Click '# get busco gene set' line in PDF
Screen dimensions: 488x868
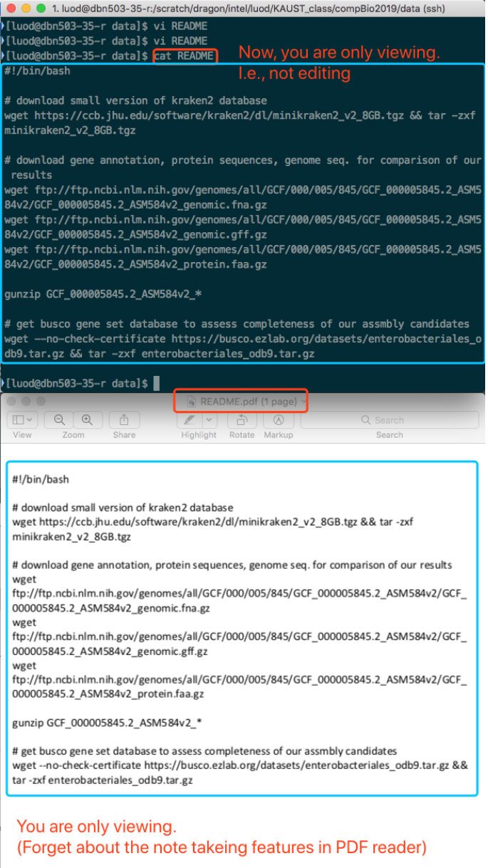[x=204, y=751]
